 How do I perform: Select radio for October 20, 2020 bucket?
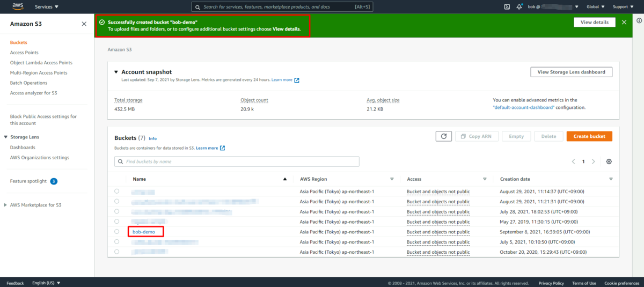(x=116, y=252)
